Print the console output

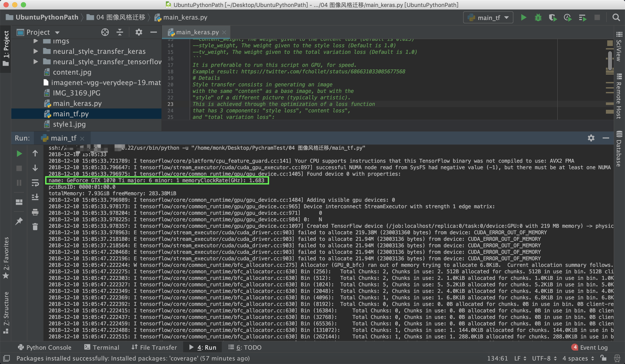click(35, 212)
